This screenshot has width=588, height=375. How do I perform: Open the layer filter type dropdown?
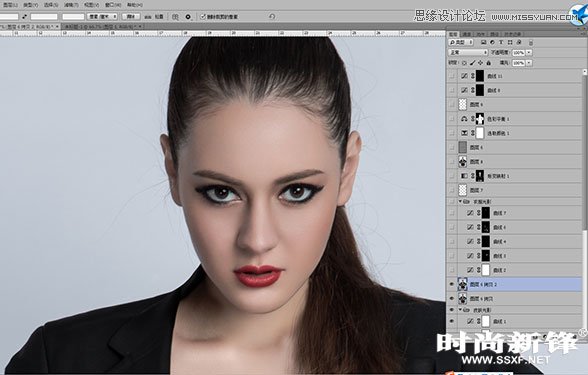(461, 42)
